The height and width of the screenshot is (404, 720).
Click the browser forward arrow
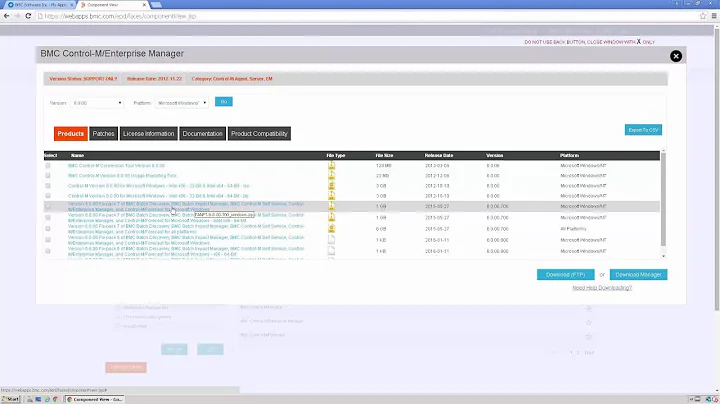pos(17,16)
